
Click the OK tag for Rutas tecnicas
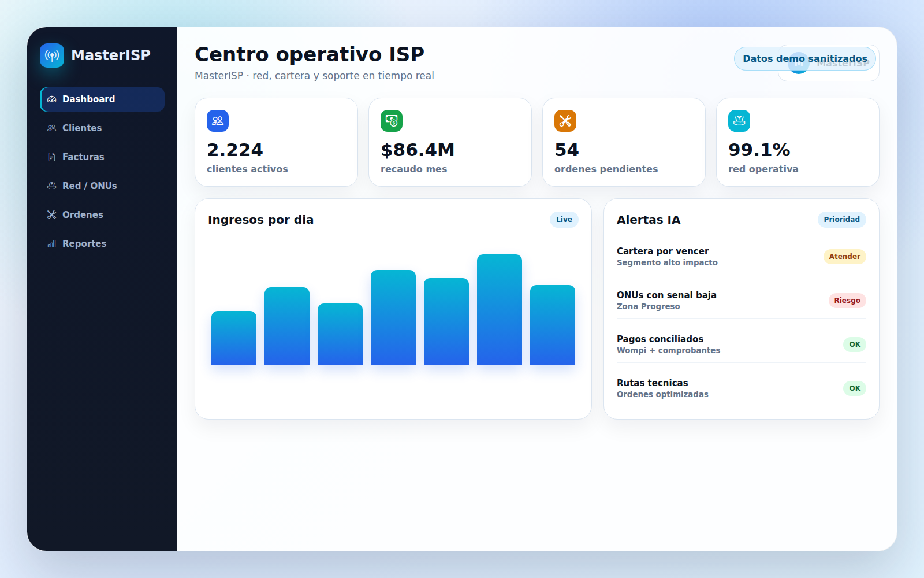click(x=855, y=388)
